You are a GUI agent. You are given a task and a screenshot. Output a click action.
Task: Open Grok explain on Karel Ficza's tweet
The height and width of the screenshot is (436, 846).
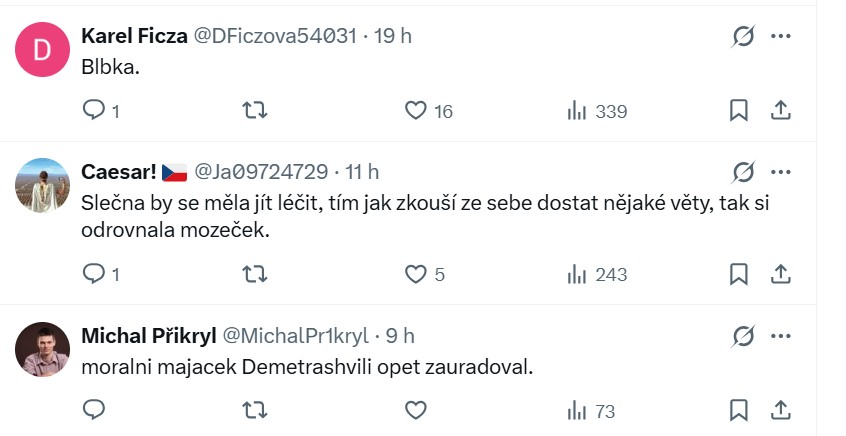pos(743,37)
